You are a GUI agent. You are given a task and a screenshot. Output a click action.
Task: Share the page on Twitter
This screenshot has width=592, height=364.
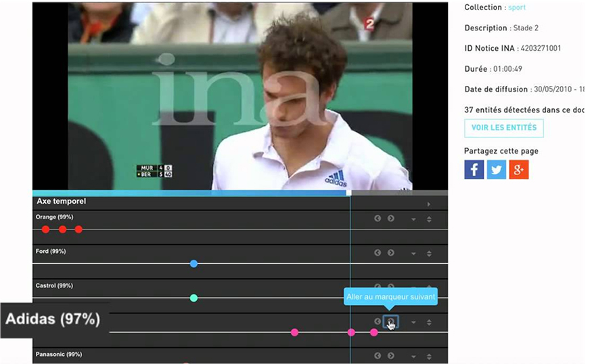pos(497,170)
